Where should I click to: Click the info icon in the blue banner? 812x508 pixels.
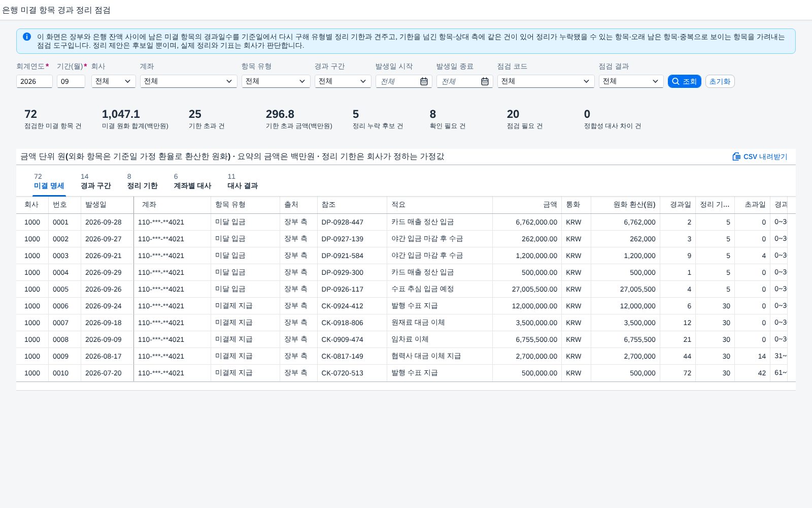pos(27,37)
